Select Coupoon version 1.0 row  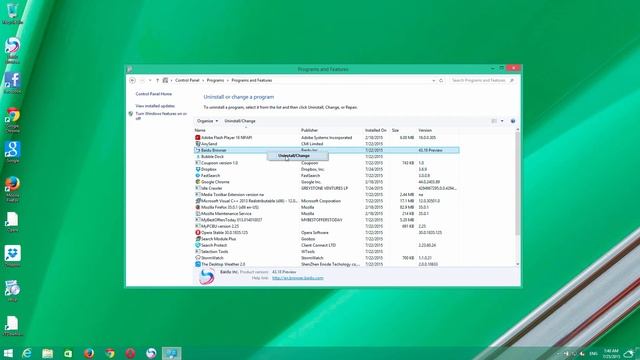pos(327,163)
